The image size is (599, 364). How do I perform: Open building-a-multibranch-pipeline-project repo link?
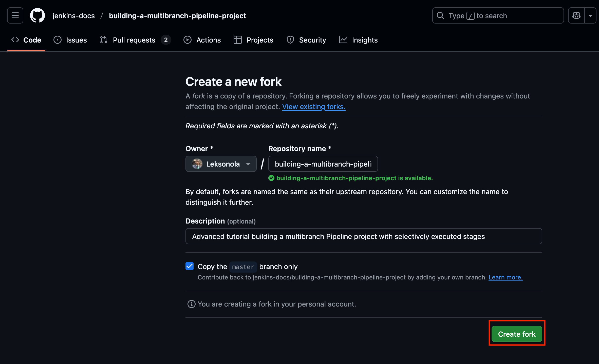tap(177, 16)
